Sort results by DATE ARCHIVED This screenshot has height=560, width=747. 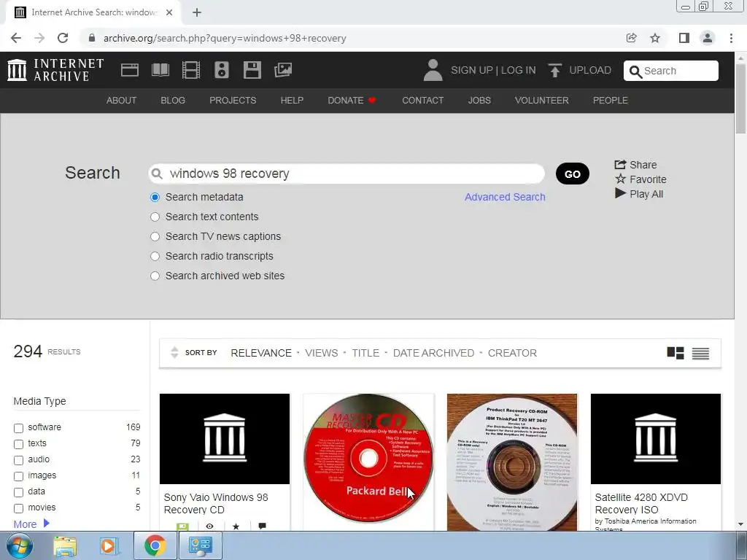[x=433, y=353]
